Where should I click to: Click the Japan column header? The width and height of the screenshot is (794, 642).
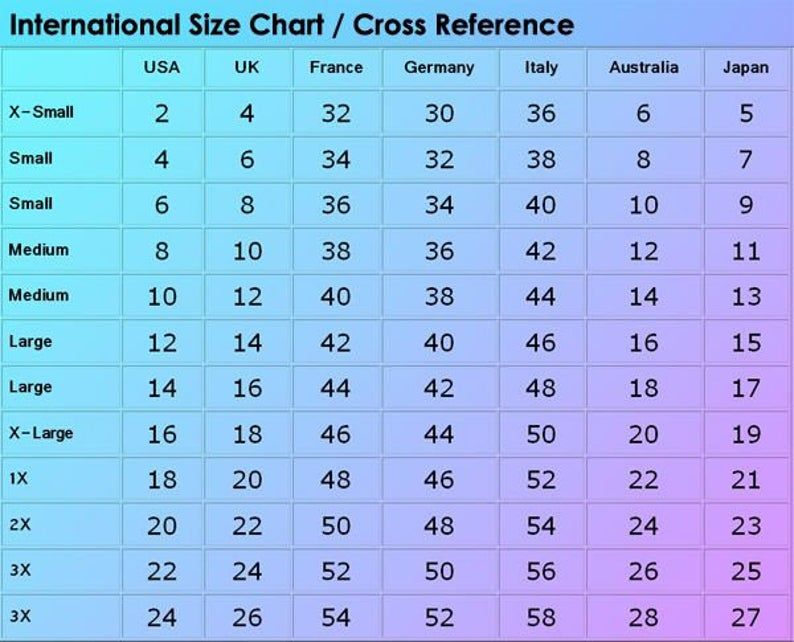(746, 68)
